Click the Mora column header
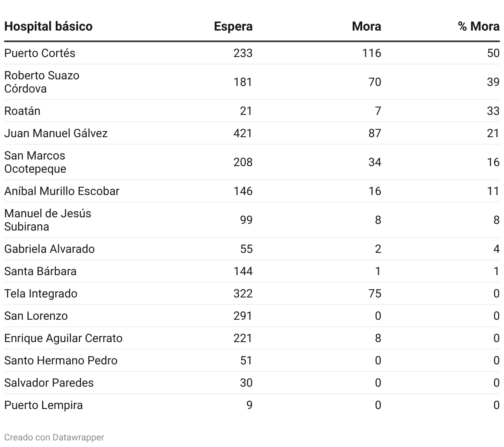Image resolution: width=504 pixels, height=447 pixels. click(366, 26)
